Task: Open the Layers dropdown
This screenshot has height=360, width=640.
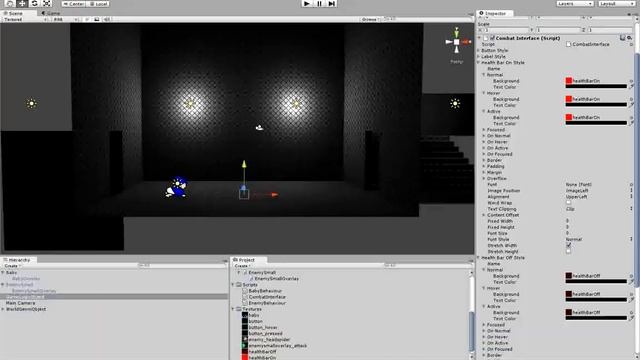Action: coord(575,3)
